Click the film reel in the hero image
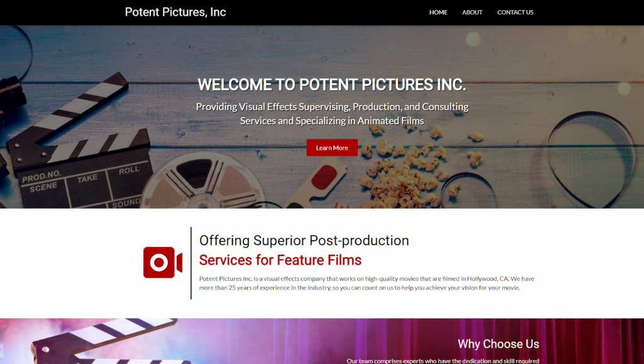Viewport: 644px width, 364px height. point(201,182)
